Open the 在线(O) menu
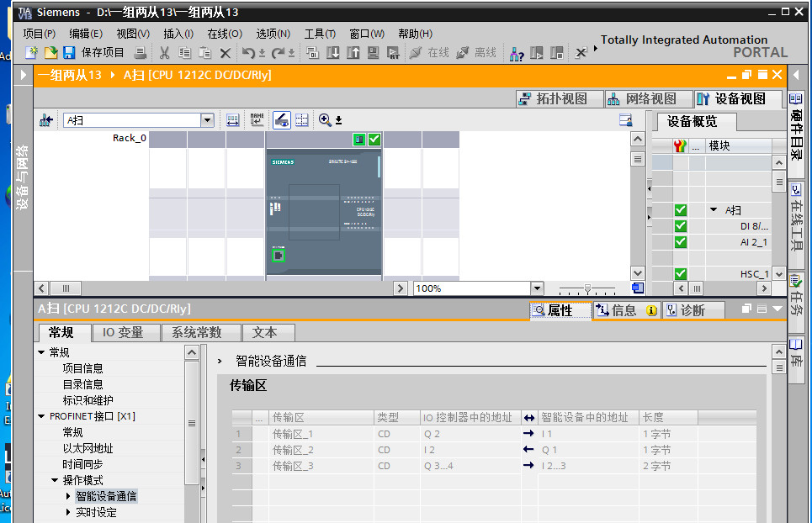 (x=224, y=34)
